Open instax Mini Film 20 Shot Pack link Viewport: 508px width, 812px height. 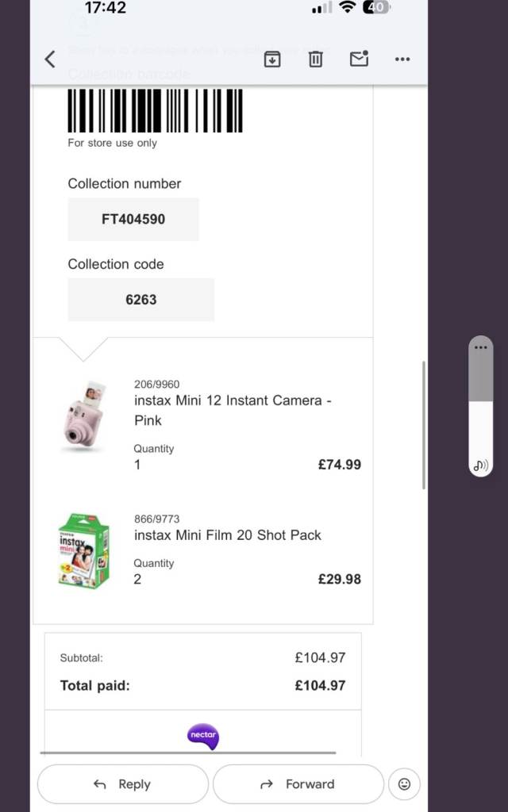pyautogui.click(x=228, y=535)
